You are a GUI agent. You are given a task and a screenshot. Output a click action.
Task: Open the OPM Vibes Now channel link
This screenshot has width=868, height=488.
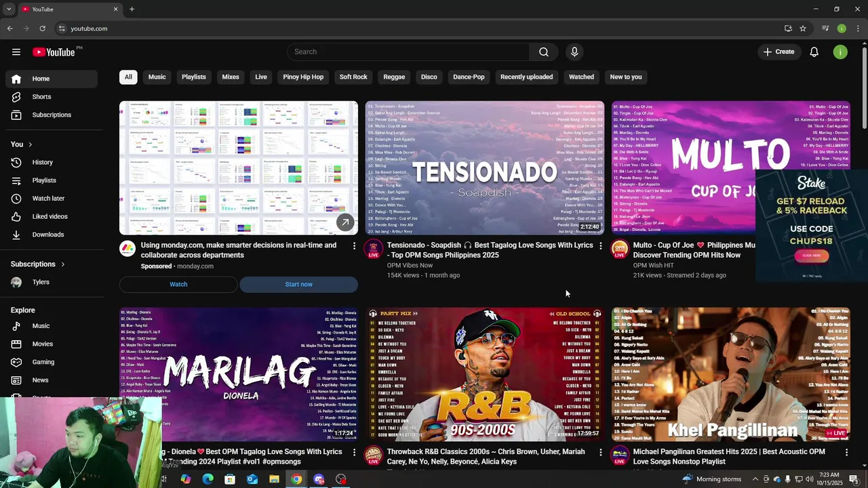[410, 266]
